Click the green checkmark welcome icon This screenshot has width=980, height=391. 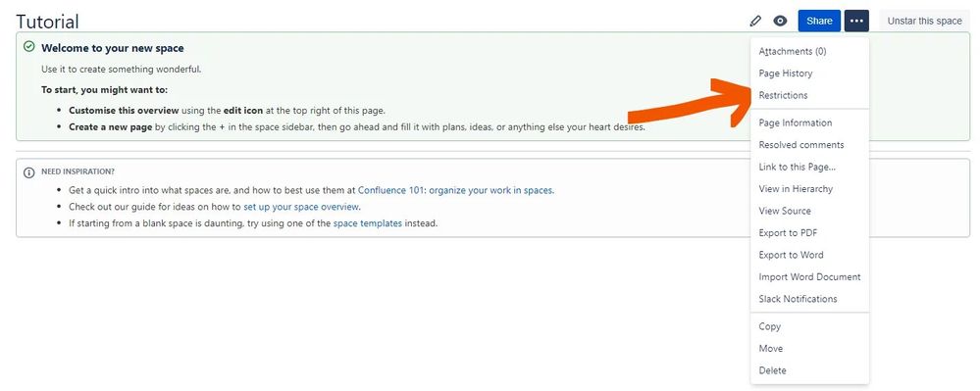[x=28, y=47]
